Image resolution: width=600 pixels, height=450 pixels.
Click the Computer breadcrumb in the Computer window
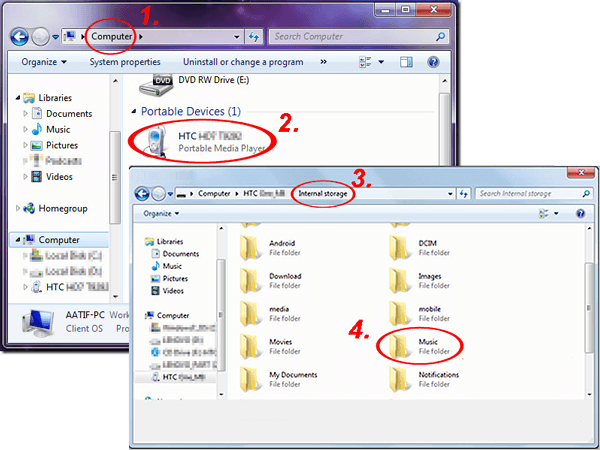111,37
